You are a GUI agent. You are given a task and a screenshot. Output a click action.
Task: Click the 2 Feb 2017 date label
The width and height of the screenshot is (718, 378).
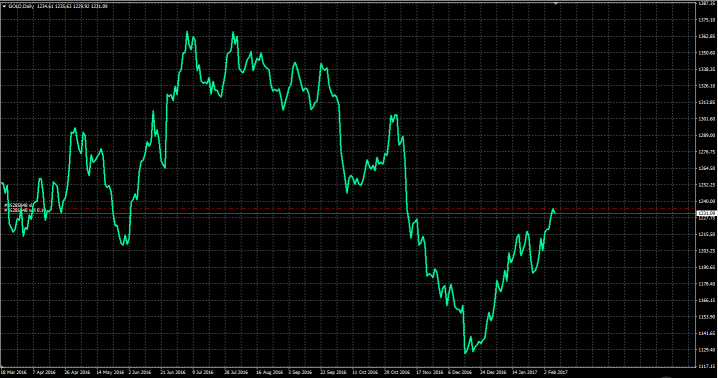556,372
